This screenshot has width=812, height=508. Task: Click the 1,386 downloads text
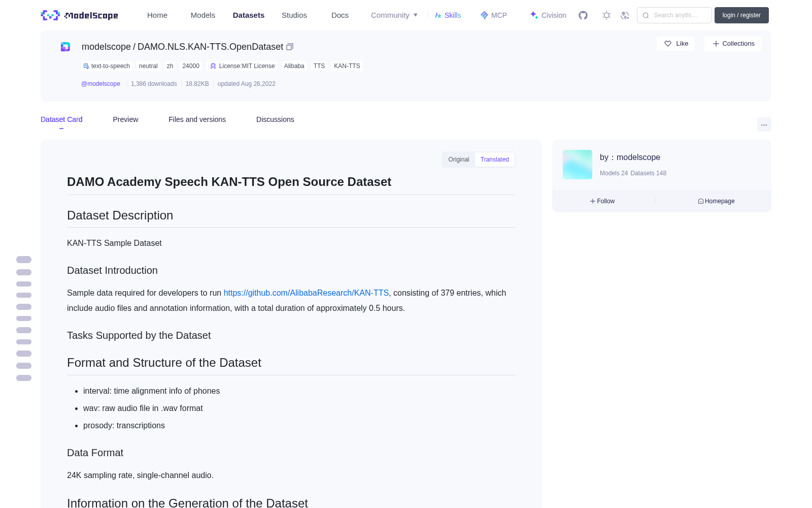(x=154, y=84)
